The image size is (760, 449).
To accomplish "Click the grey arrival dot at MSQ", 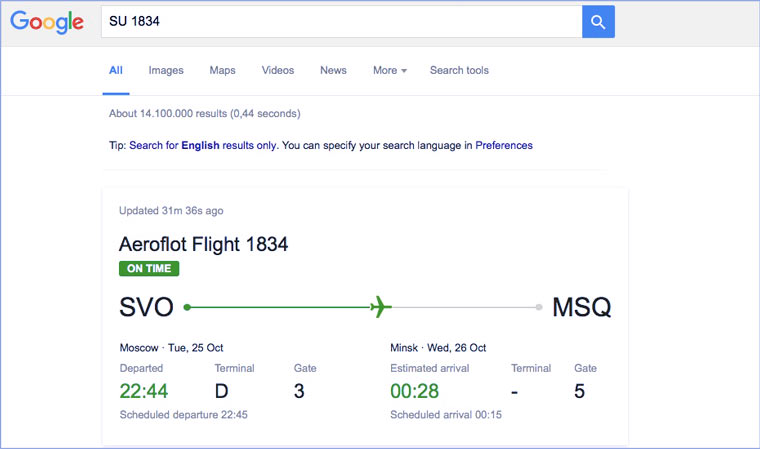I will point(539,307).
